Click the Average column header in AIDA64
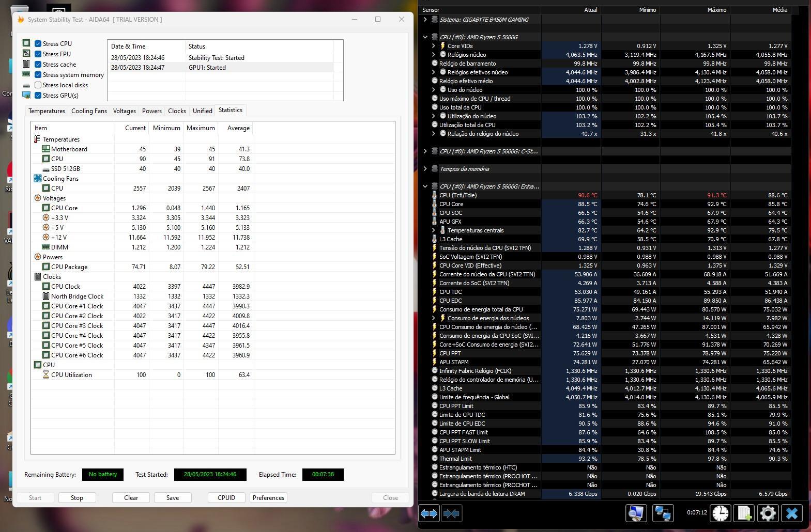 coord(235,128)
